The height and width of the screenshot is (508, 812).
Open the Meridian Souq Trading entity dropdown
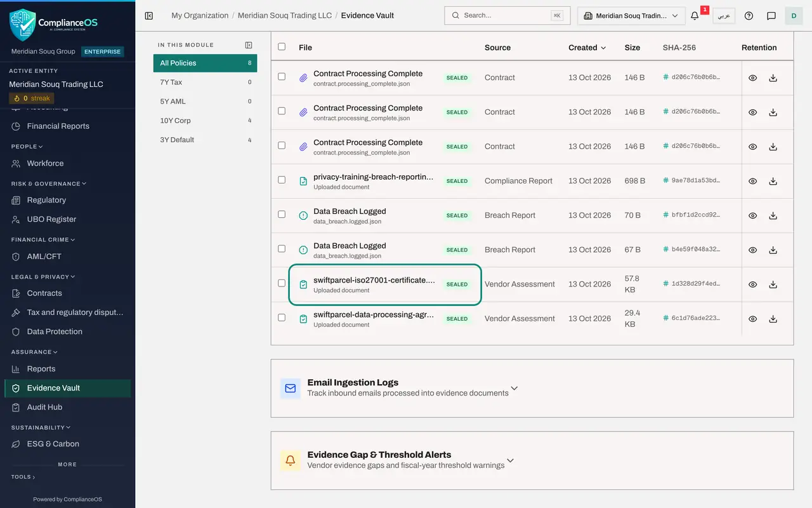631,16
